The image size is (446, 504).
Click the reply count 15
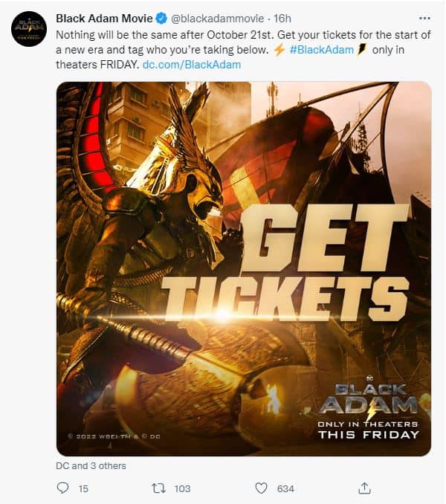pos(83,489)
